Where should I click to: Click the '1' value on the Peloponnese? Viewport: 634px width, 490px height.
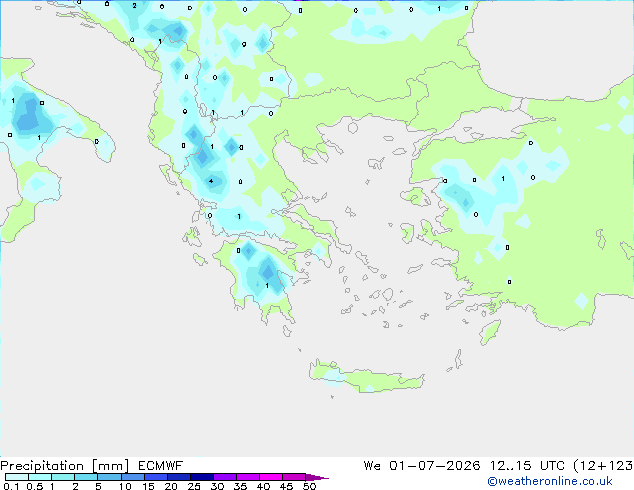tap(267, 285)
